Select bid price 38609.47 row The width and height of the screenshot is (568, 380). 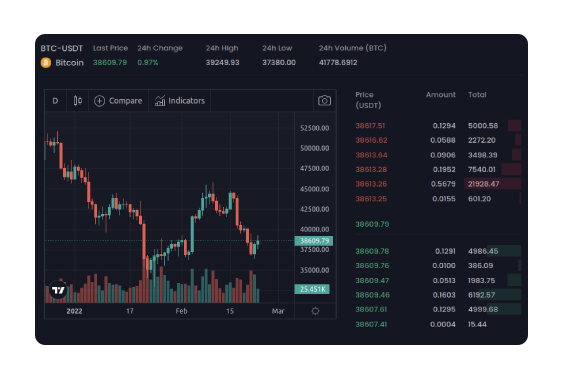[x=438, y=280]
